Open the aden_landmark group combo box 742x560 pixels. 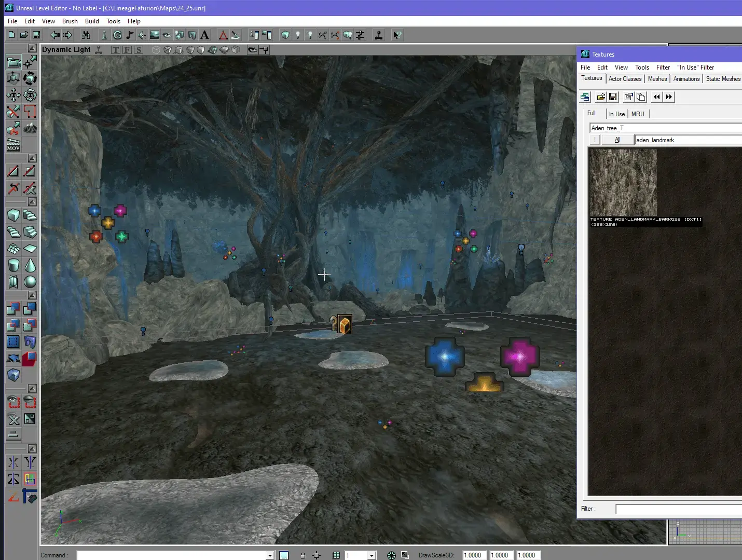[x=689, y=140]
